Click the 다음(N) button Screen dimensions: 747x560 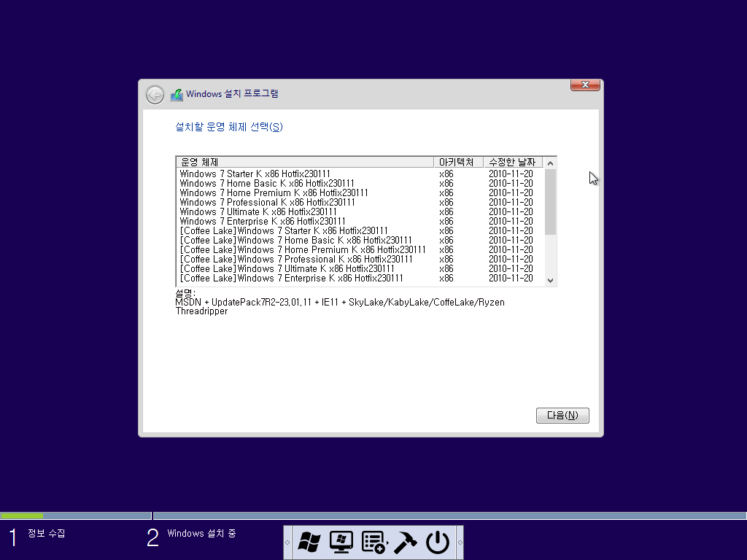tap(562, 415)
